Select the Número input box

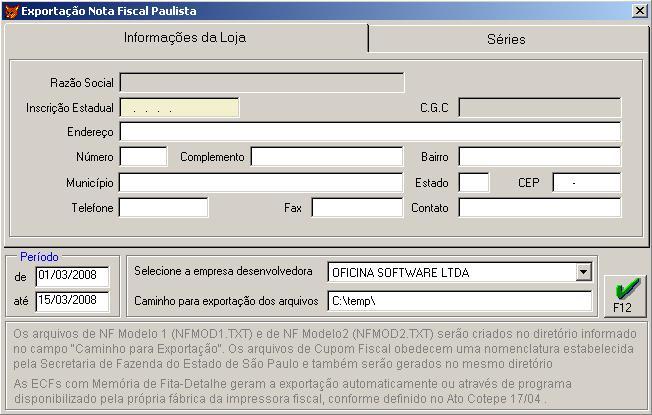click(143, 157)
